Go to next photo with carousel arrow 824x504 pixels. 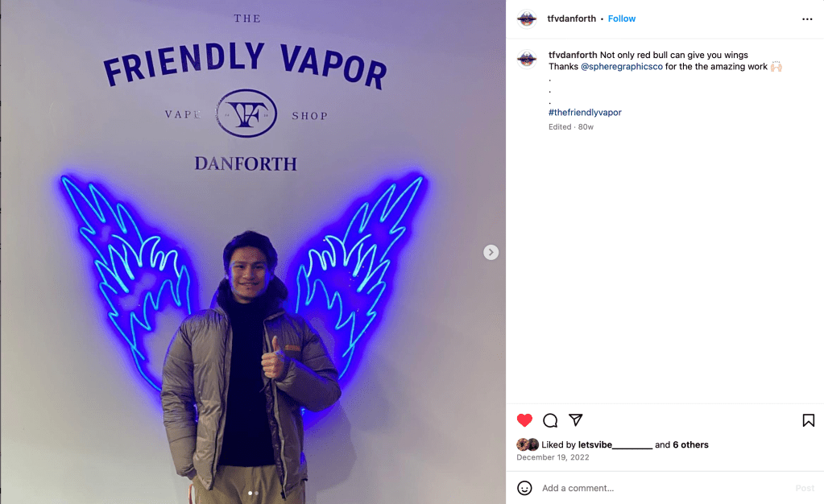[x=491, y=252]
